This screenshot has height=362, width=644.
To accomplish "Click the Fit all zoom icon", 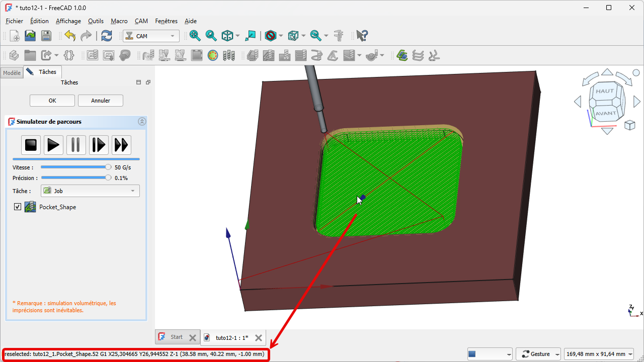I will [x=195, y=36].
